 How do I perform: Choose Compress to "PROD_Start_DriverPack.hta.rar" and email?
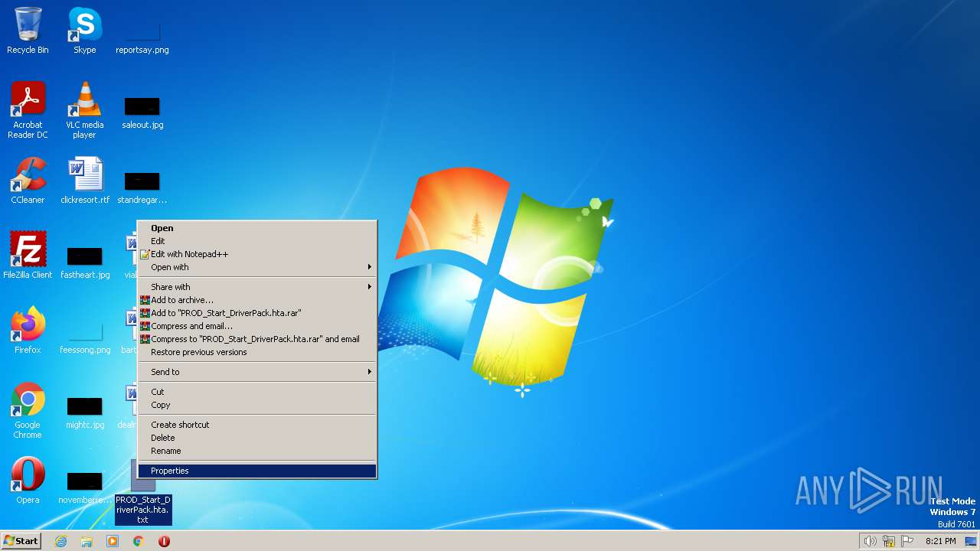click(x=257, y=339)
